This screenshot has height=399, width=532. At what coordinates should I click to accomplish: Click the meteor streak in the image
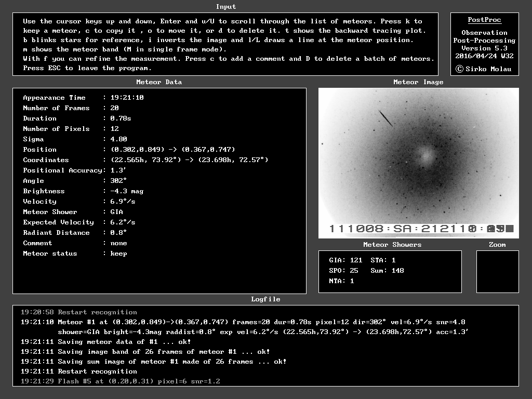(386, 118)
